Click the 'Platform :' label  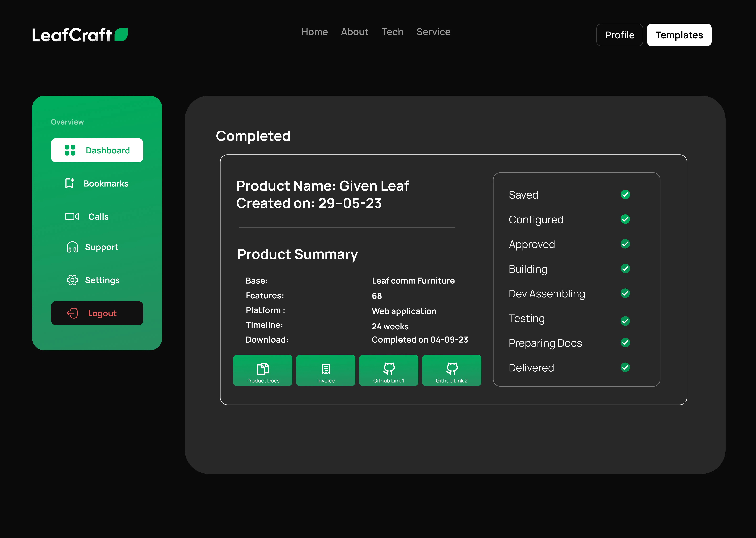(x=266, y=310)
